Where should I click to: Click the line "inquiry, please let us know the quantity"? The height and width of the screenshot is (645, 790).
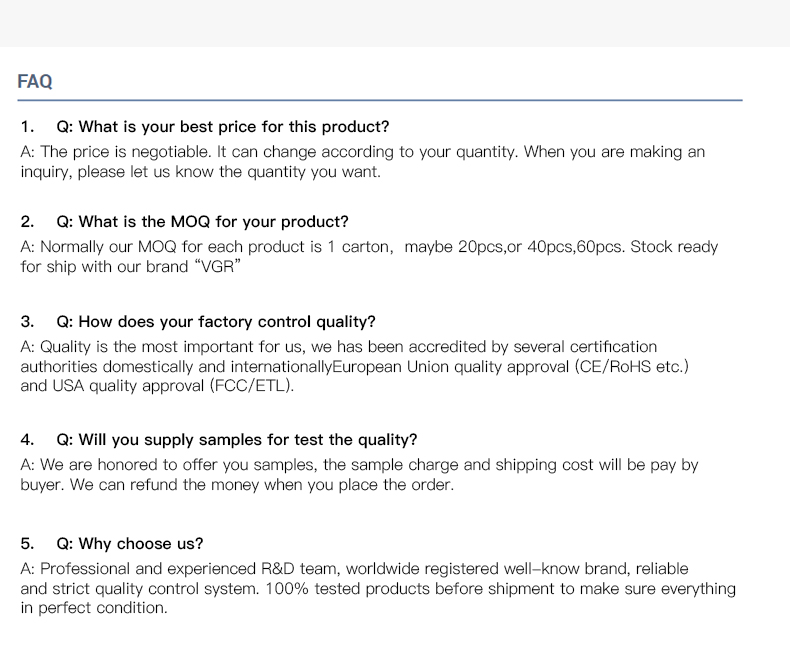[x=200, y=172]
